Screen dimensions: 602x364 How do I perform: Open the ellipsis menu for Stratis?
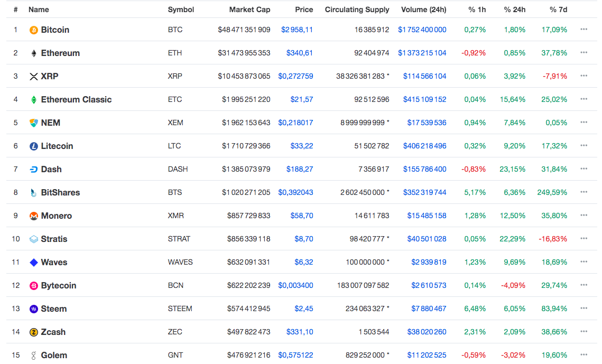[584, 239]
